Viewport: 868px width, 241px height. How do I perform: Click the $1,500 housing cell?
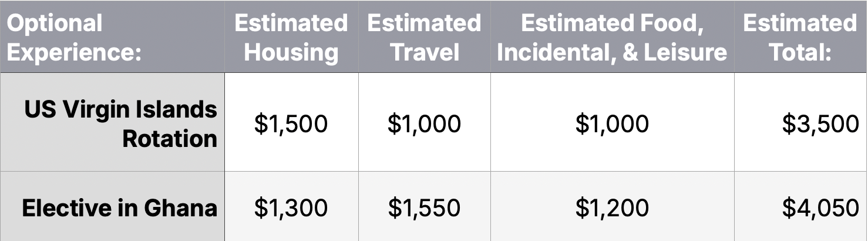[291, 122]
